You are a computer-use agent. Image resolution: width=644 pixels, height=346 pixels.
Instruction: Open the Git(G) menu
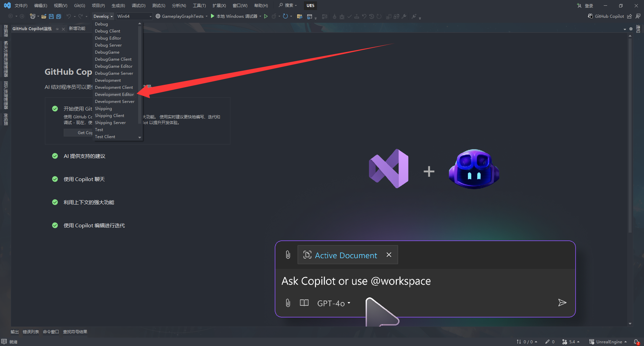tap(79, 5)
